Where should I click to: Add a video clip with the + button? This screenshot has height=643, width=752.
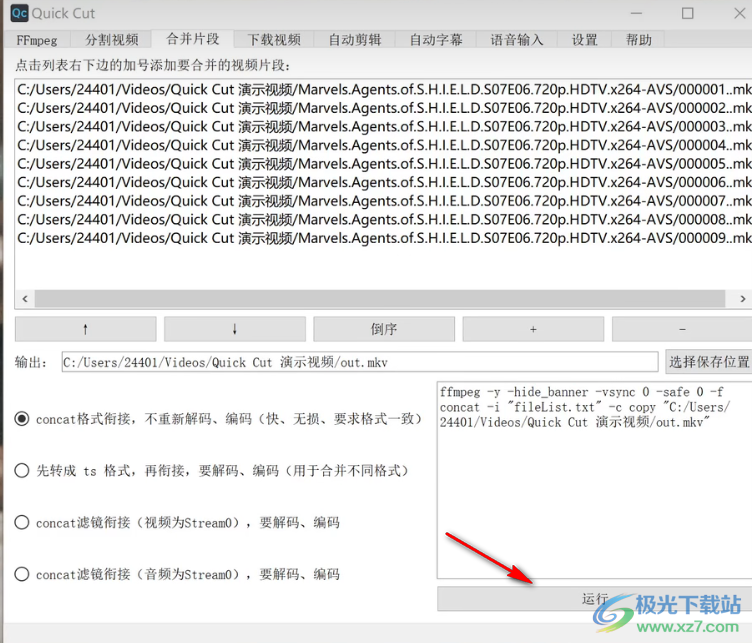533,329
